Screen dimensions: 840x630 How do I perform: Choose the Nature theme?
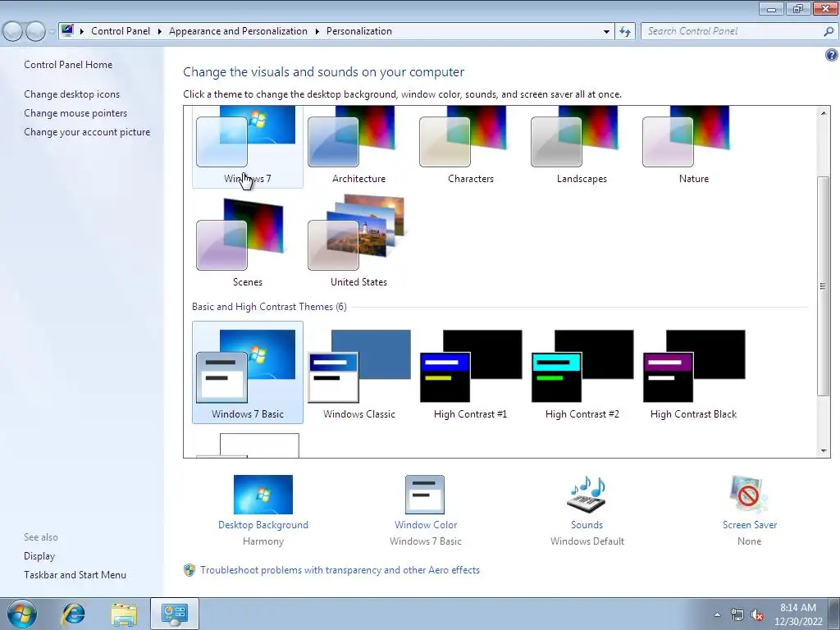point(694,146)
